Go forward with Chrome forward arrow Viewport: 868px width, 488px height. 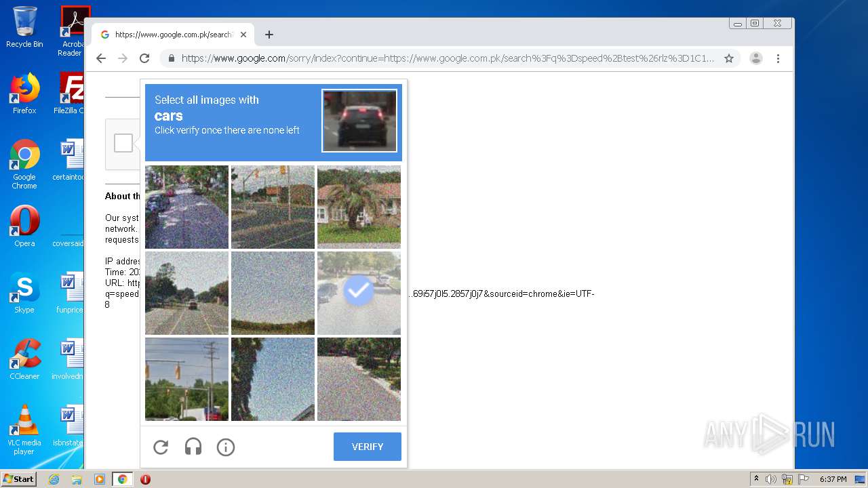coord(123,58)
